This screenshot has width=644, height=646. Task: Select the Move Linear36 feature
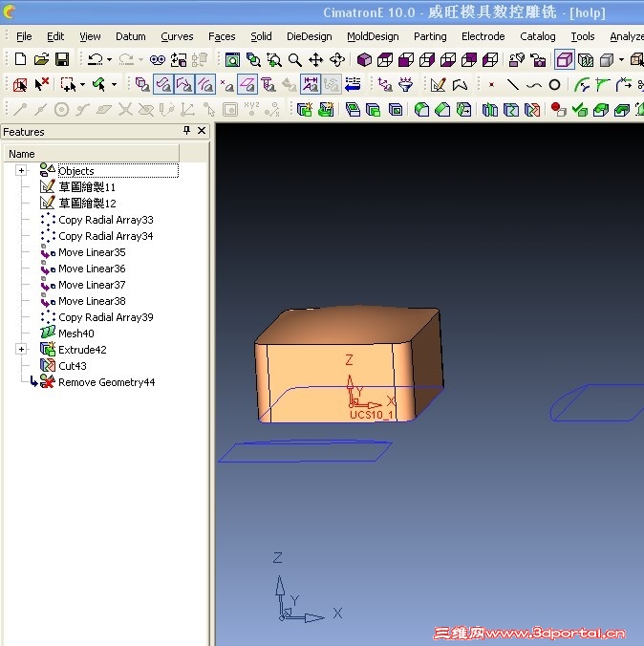coord(92,269)
